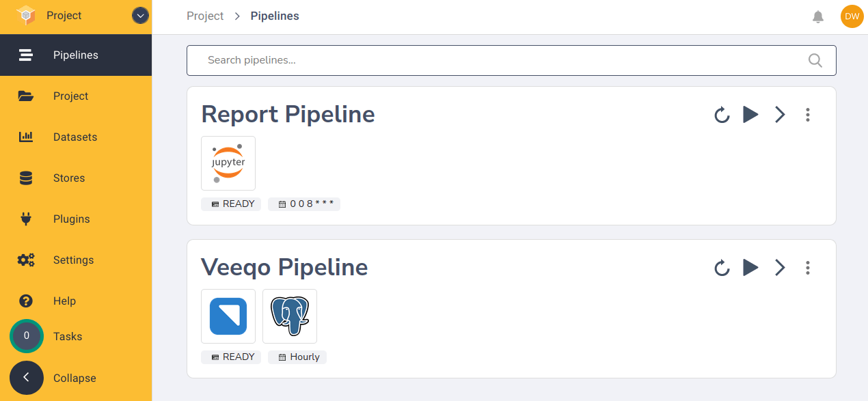Open Report Pipeline details with chevron arrow
The height and width of the screenshot is (401, 868).
[x=780, y=115]
